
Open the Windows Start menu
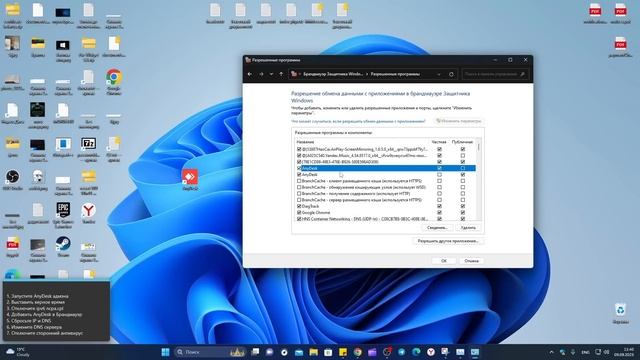click(165, 352)
